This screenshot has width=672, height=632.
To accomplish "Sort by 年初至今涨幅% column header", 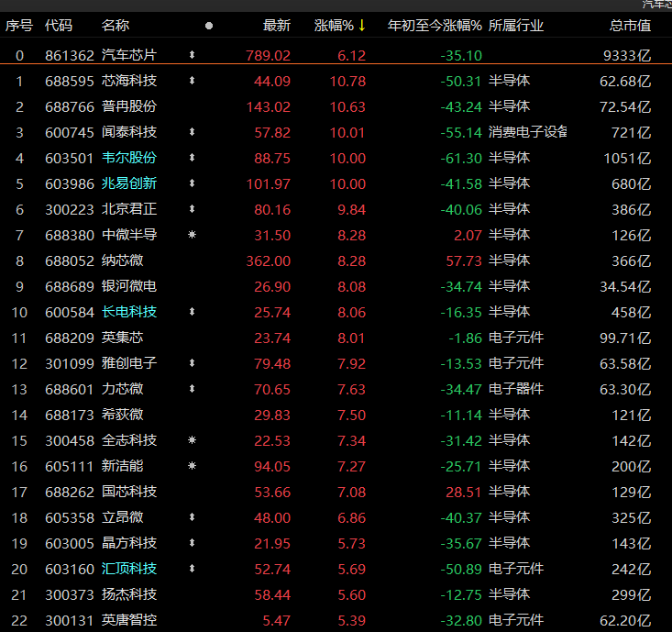I will tap(435, 26).
